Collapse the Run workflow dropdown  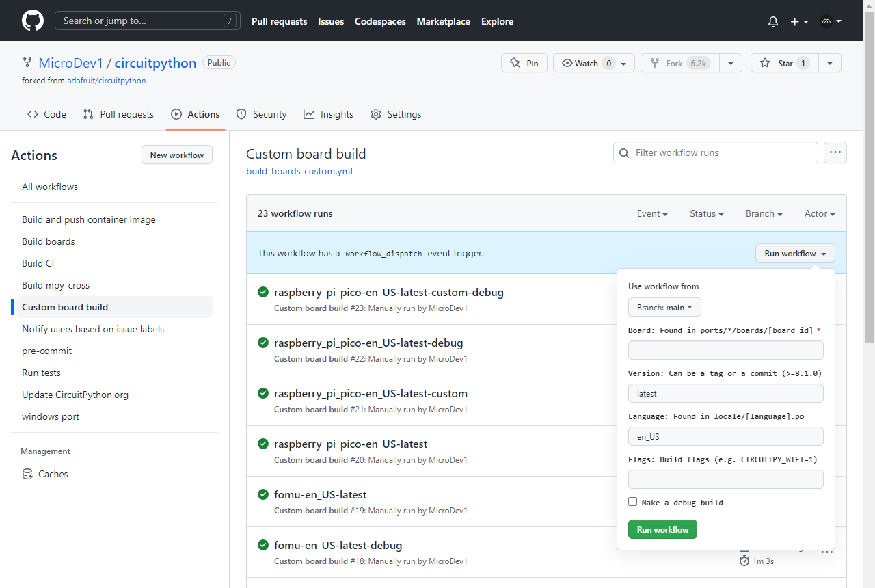(795, 253)
